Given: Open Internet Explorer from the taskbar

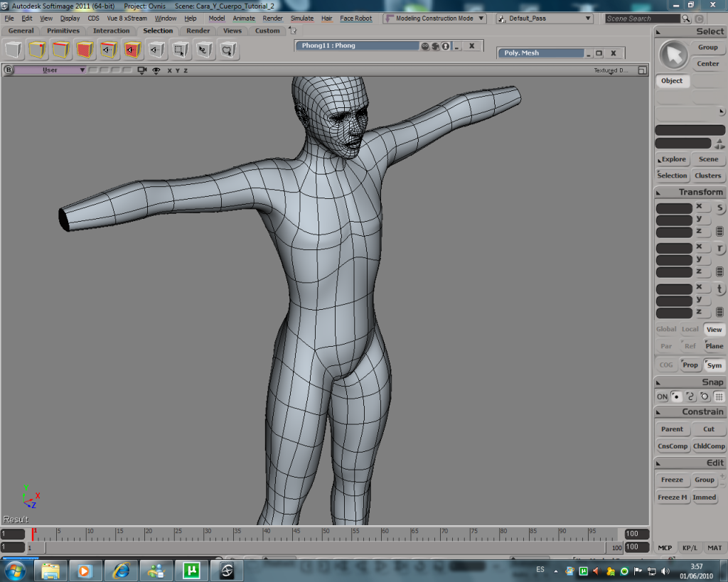Looking at the screenshot, I should click(x=121, y=570).
